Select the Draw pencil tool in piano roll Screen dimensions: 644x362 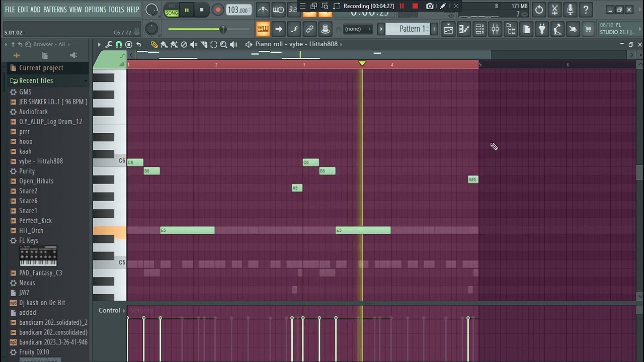(154, 44)
